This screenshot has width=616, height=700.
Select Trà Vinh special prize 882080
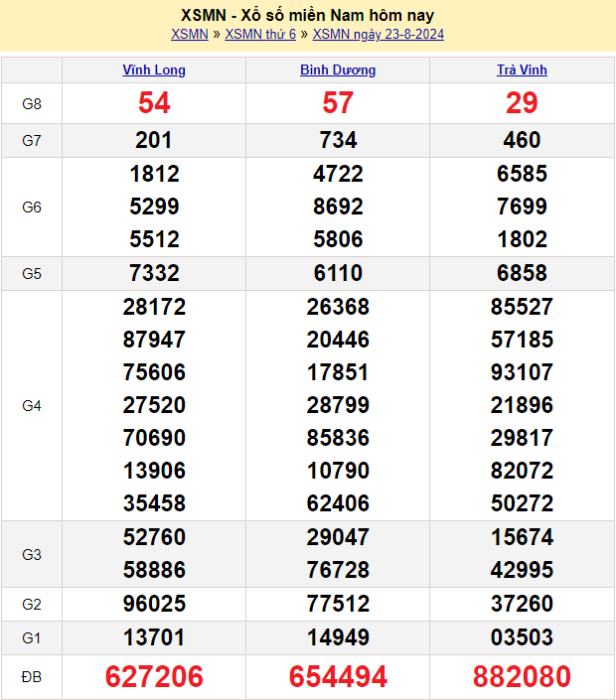click(x=522, y=677)
